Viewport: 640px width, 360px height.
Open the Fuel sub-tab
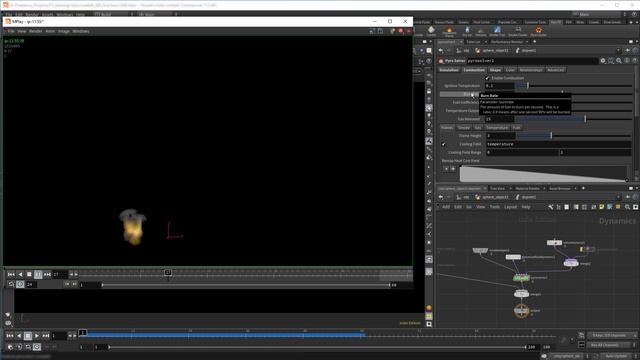tap(516, 127)
